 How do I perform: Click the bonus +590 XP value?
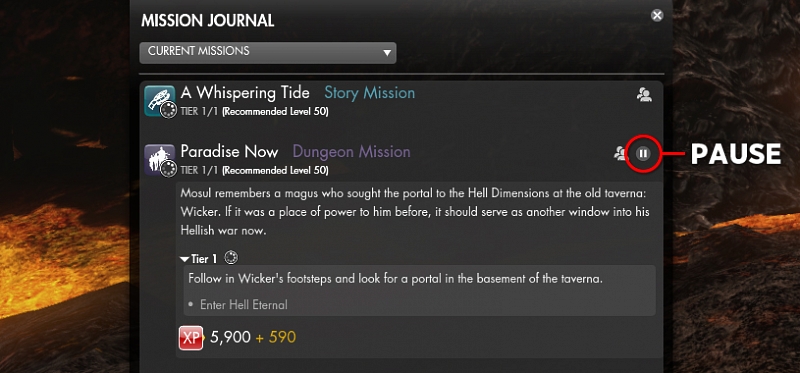coord(276,337)
